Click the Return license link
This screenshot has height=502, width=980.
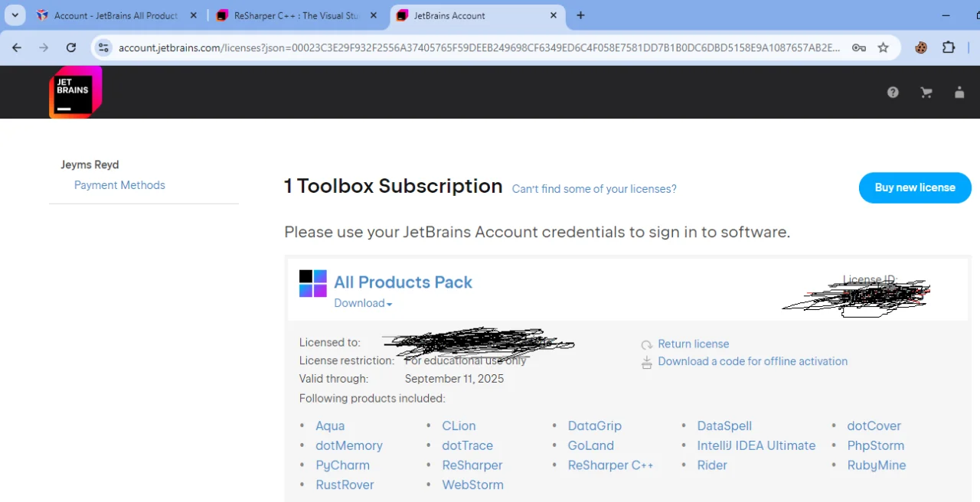693,344
